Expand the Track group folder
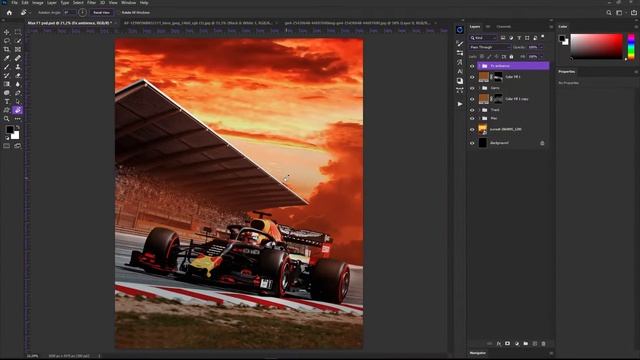The width and height of the screenshot is (640, 360). point(479,110)
